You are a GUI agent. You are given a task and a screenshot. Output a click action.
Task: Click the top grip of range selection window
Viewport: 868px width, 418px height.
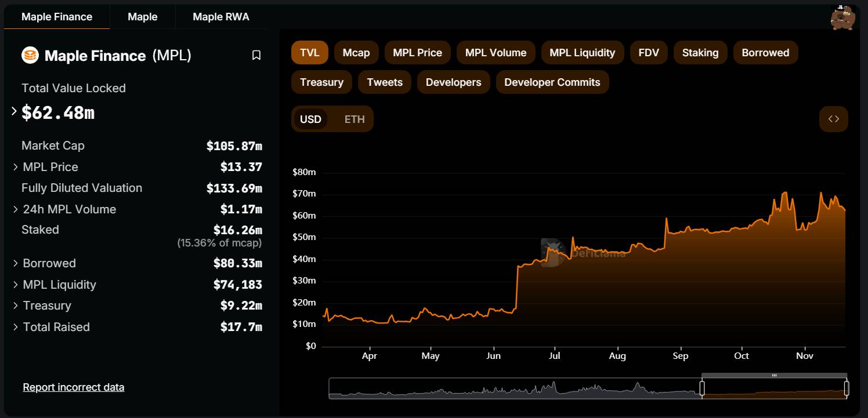tap(775, 376)
